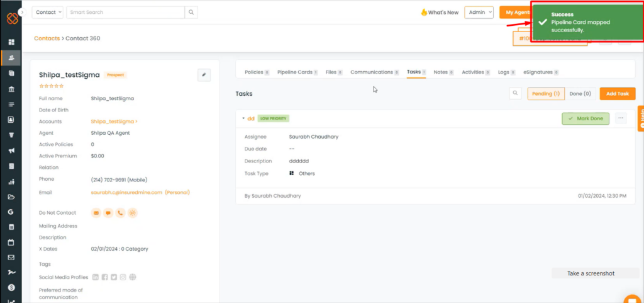Toggle Do Not Contact email icon
Screen dimensions: 644x303
96,213
